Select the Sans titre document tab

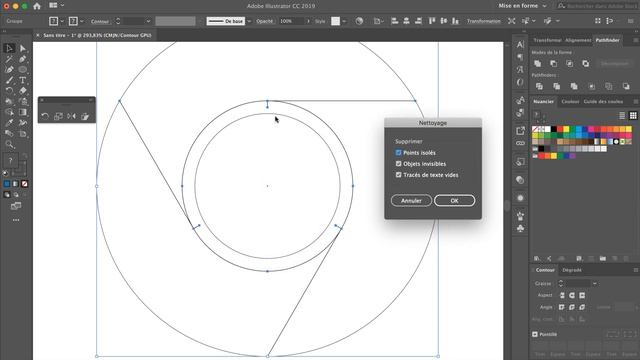pos(97,35)
